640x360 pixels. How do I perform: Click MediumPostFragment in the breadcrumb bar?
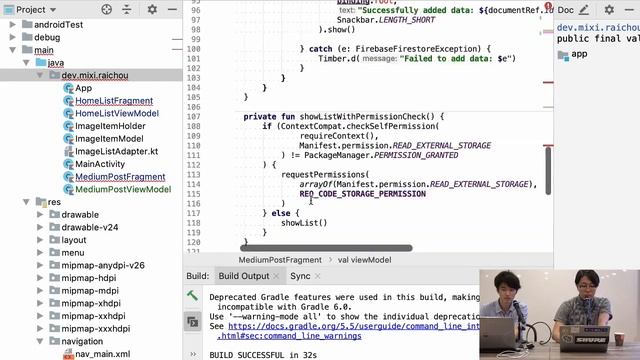coord(280,260)
